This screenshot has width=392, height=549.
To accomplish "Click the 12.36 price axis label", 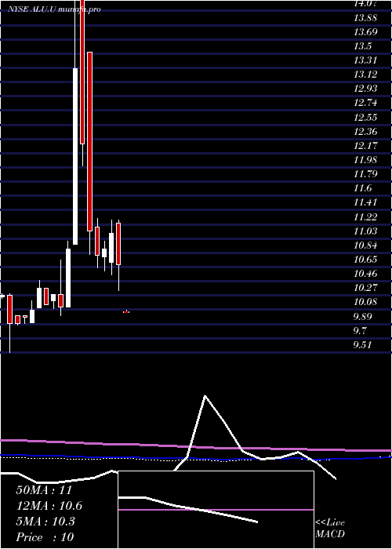I will pos(365,132).
